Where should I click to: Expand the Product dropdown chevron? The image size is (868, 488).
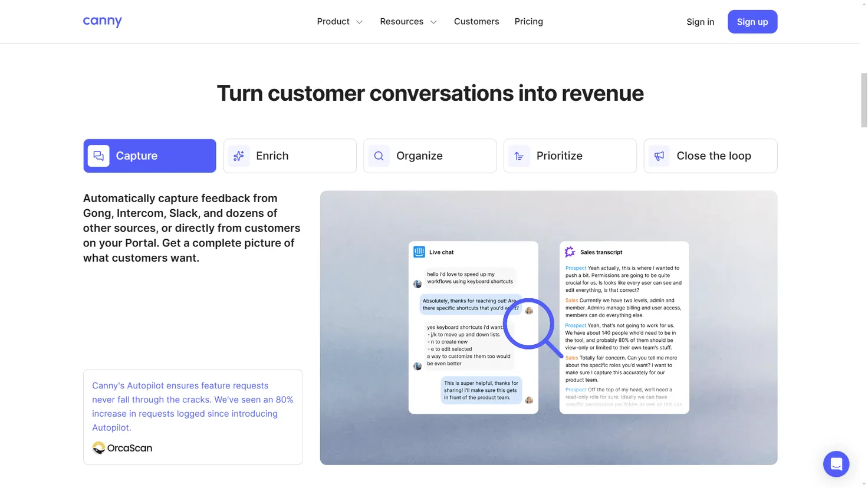[359, 22]
